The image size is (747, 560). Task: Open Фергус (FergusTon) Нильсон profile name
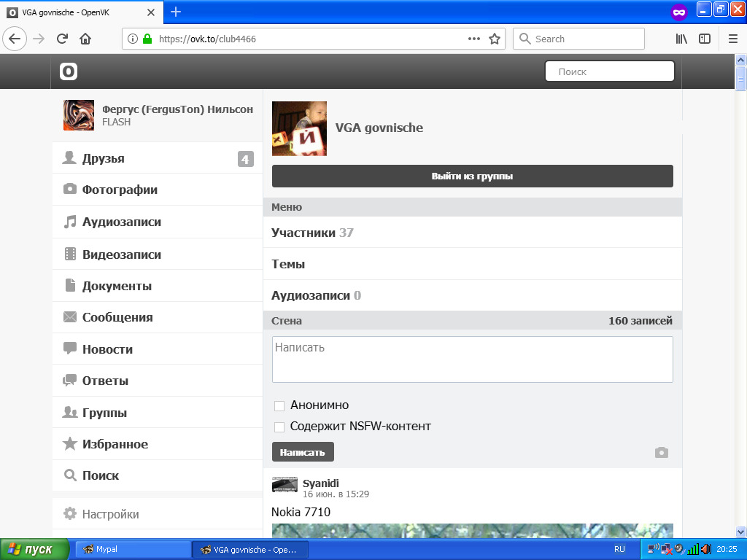coord(178,109)
